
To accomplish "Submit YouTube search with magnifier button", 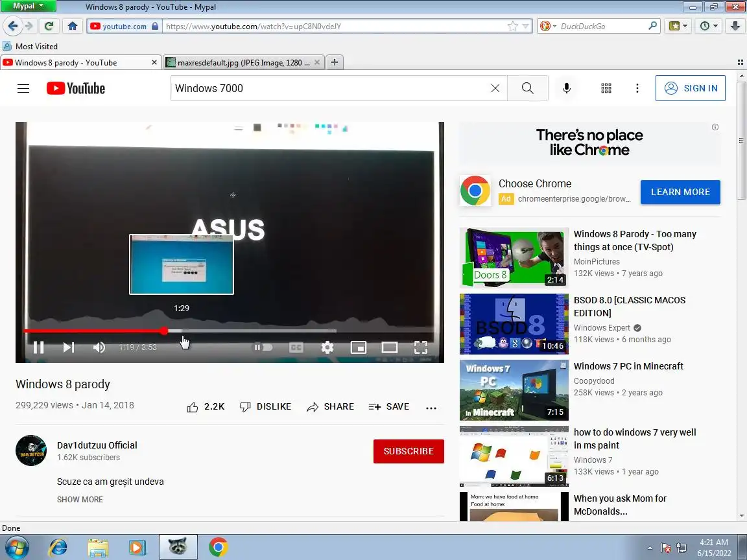I will click(x=527, y=88).
